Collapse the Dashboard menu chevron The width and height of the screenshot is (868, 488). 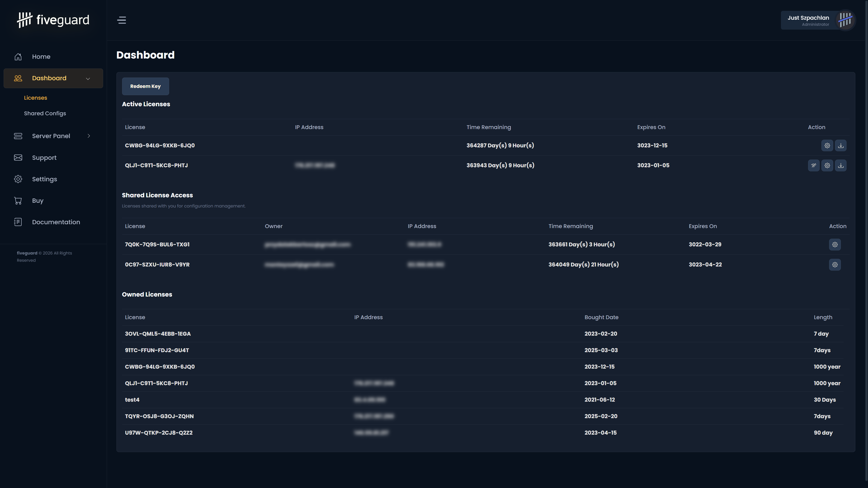pyautogui.click(x=88, y=78)
